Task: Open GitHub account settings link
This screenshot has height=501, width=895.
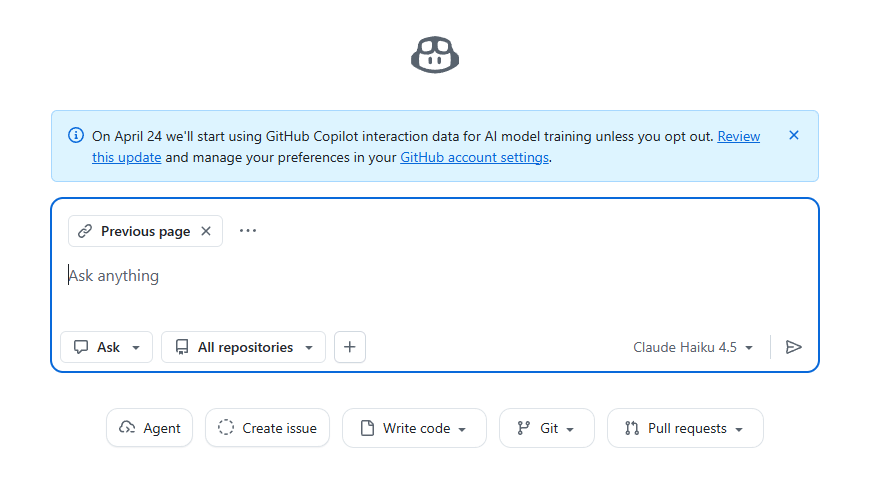Action: point(474,157)
